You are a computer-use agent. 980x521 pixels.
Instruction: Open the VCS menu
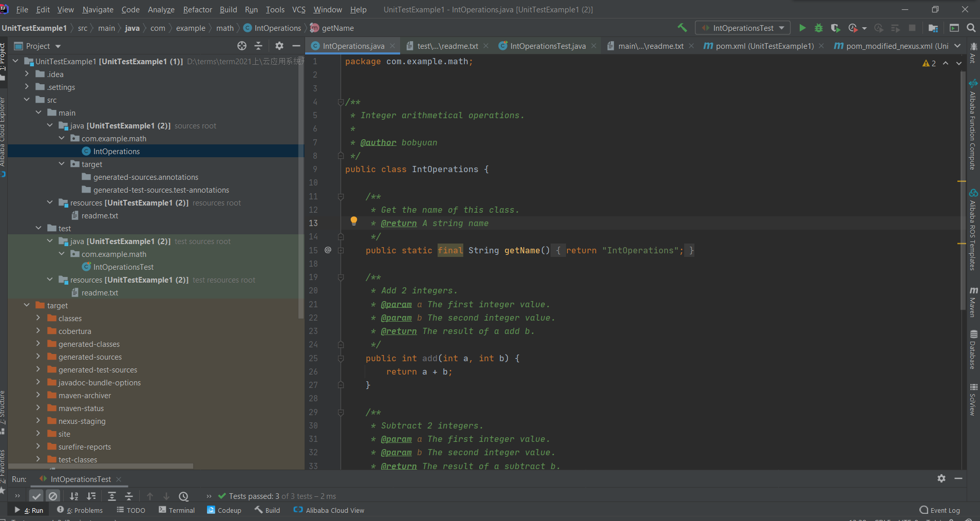(x=298, y=10)
